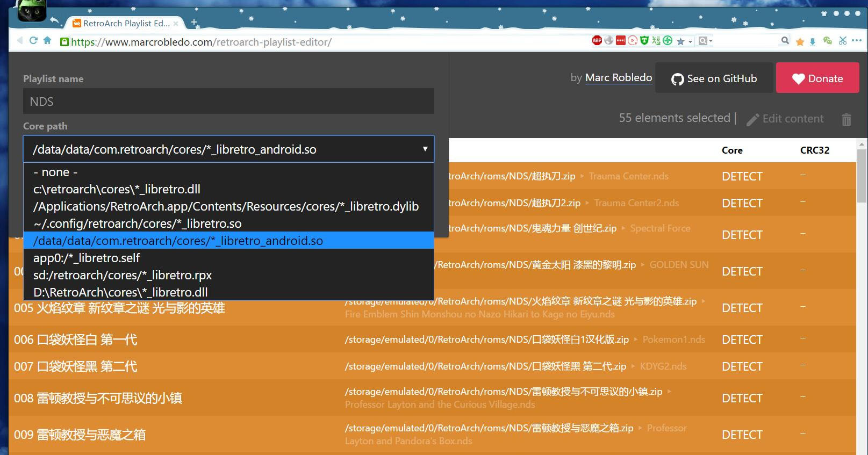Select row 006 口袋妖怪白 第一代

(432, 340)
